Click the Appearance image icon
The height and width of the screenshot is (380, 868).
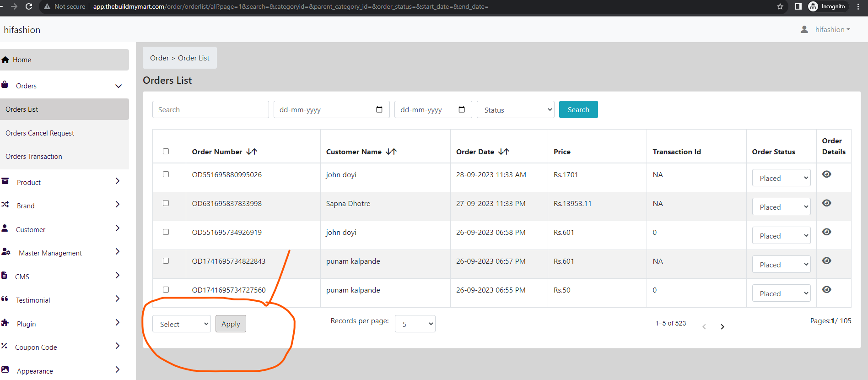(x=5, y=369)
